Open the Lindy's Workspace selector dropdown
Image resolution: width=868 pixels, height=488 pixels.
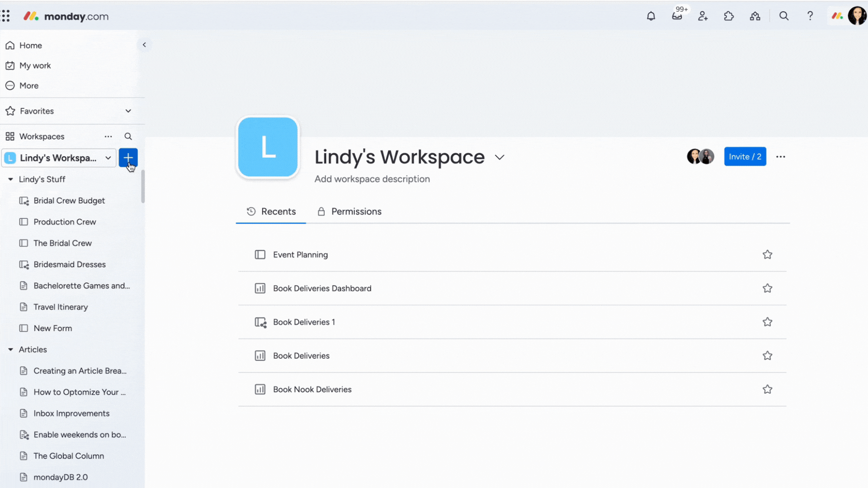(59, 158)
